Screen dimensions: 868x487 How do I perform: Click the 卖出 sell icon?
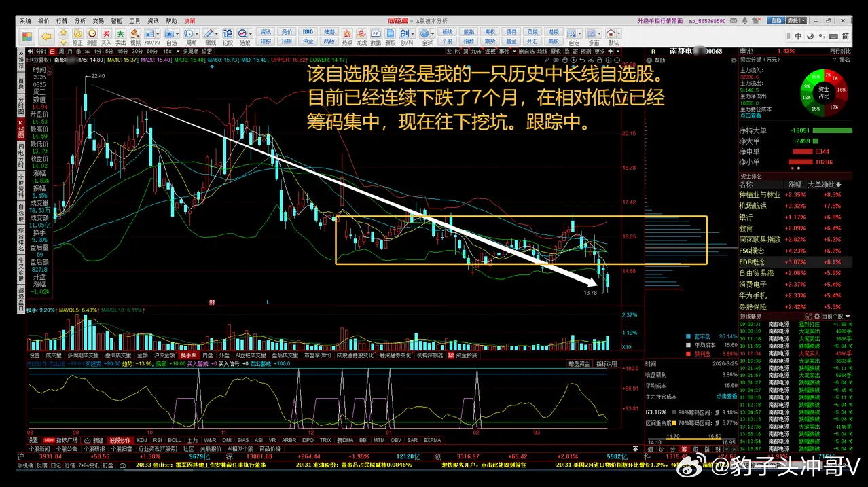pos(120,37)
